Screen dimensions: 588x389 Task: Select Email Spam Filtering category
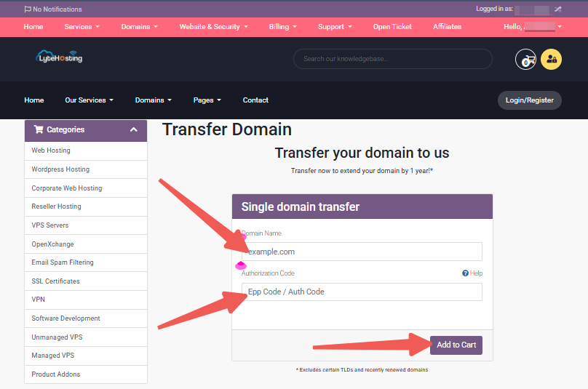click(x=86, y=262)
